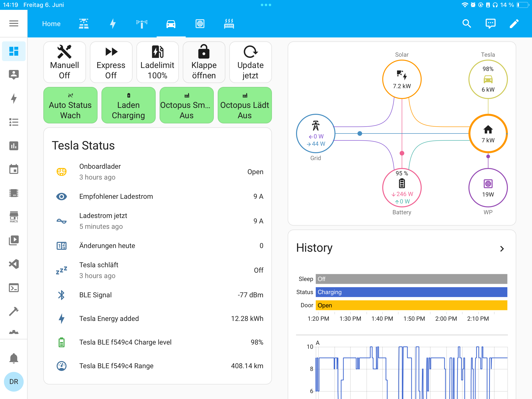Open the Assist chat icon

point(490,24)
